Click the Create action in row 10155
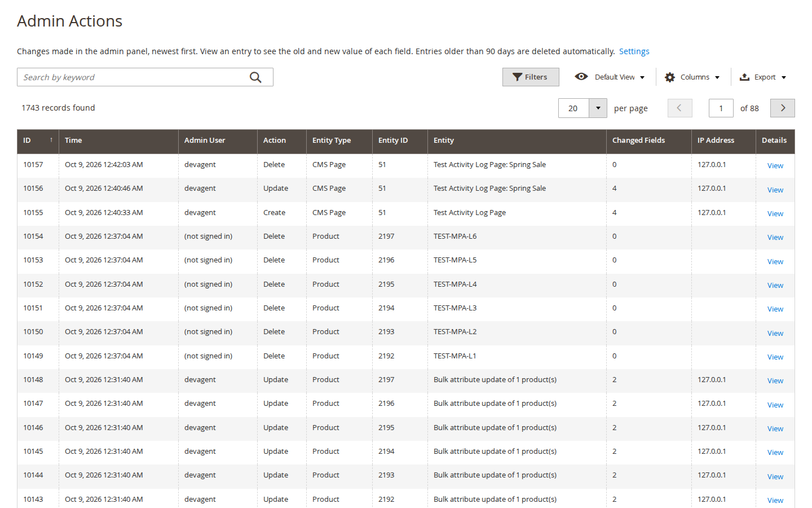Screen dimensions: 812x508 coord(274,213)
